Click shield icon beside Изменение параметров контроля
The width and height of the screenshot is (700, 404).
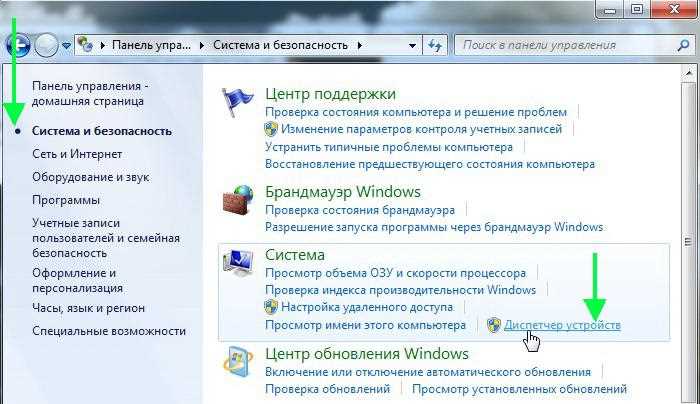coord(271,129)
